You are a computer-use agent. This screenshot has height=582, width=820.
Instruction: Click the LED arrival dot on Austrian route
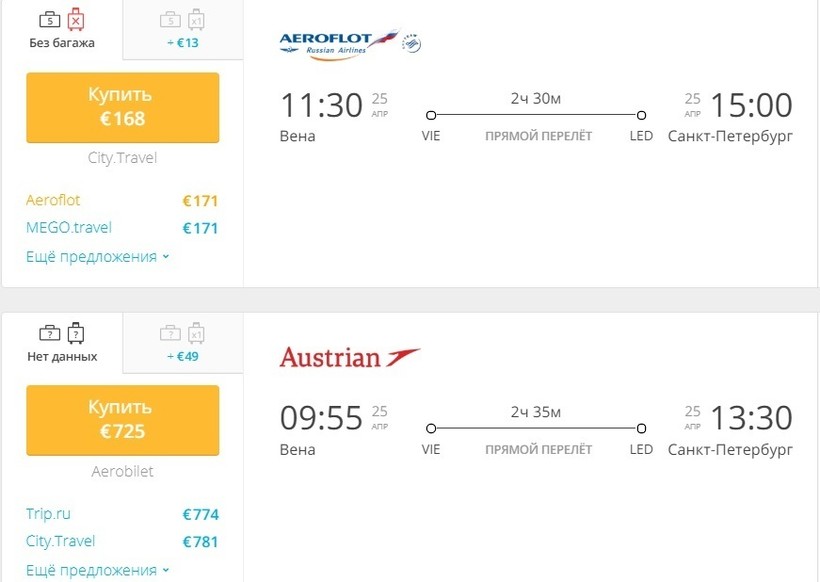(641, 428)
